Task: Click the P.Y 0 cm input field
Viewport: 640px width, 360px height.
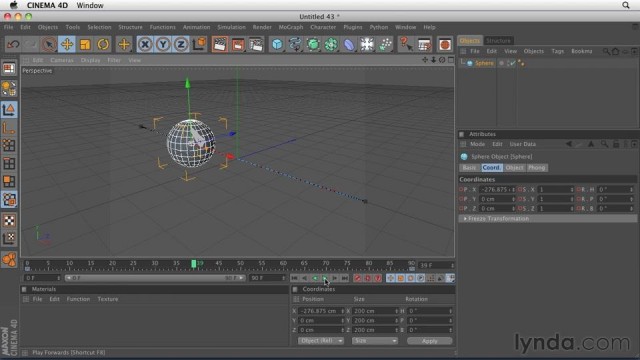Action: point(497,199)
